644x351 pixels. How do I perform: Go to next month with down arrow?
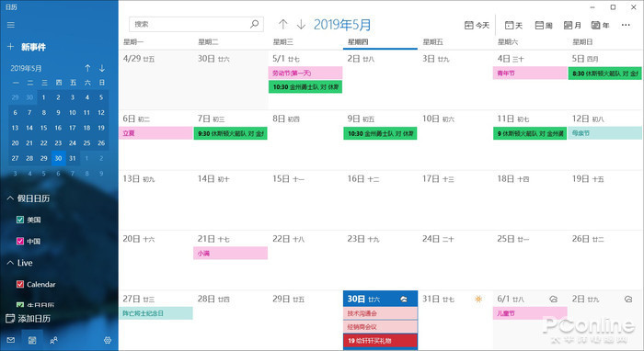click(301, 25)
